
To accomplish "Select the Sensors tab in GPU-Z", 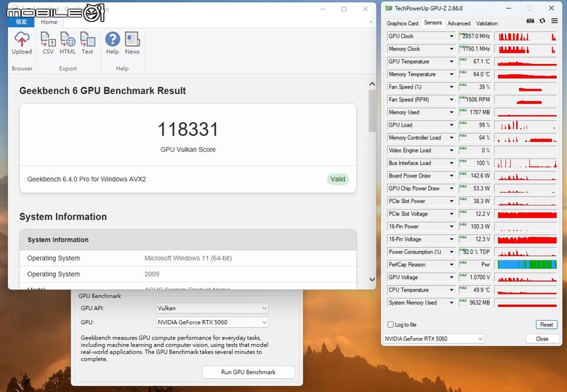I will [433, 23].
